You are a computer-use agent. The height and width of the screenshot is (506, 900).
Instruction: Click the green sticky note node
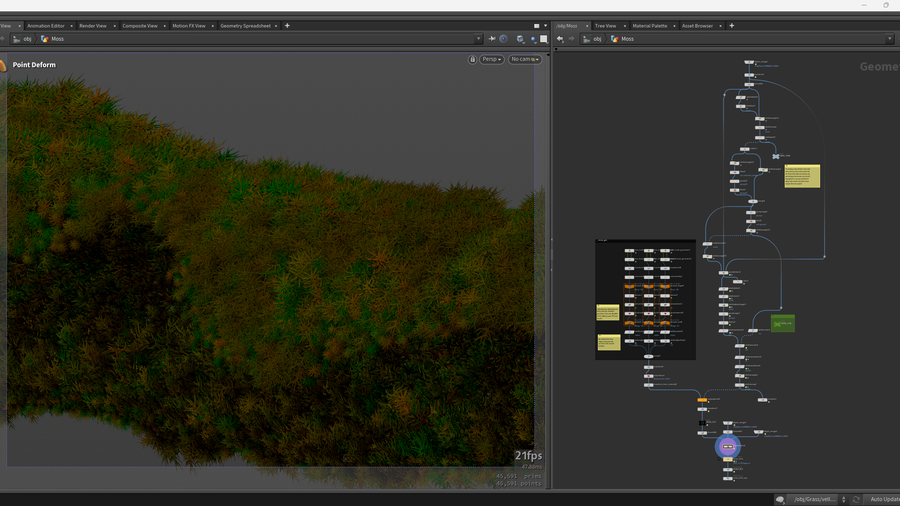(782, 324)
